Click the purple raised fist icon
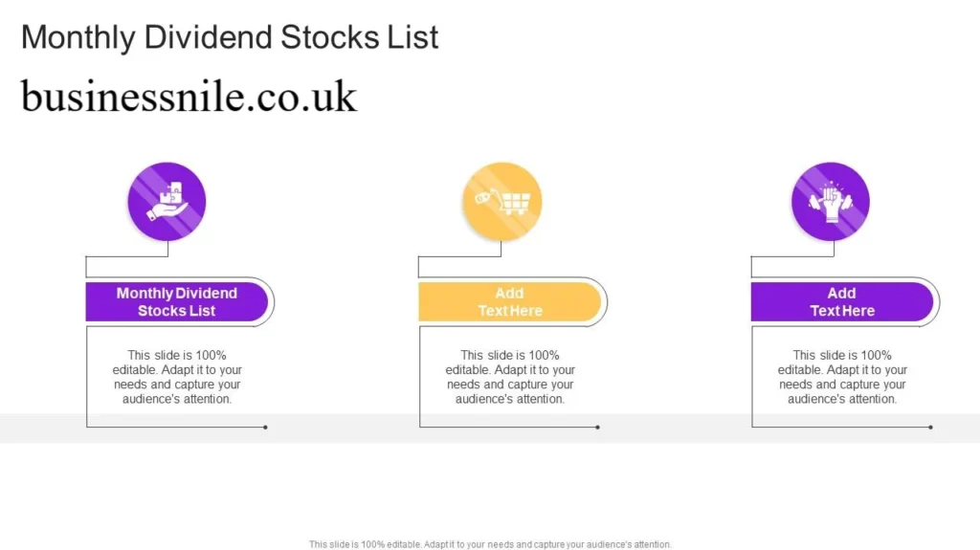Screen dimensions: 980x550 click(x=830, y=201)
